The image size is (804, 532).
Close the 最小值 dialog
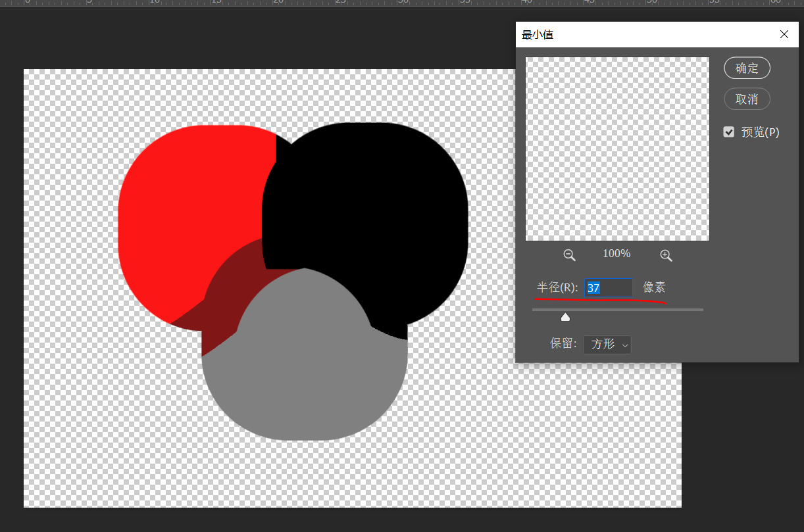784,34
